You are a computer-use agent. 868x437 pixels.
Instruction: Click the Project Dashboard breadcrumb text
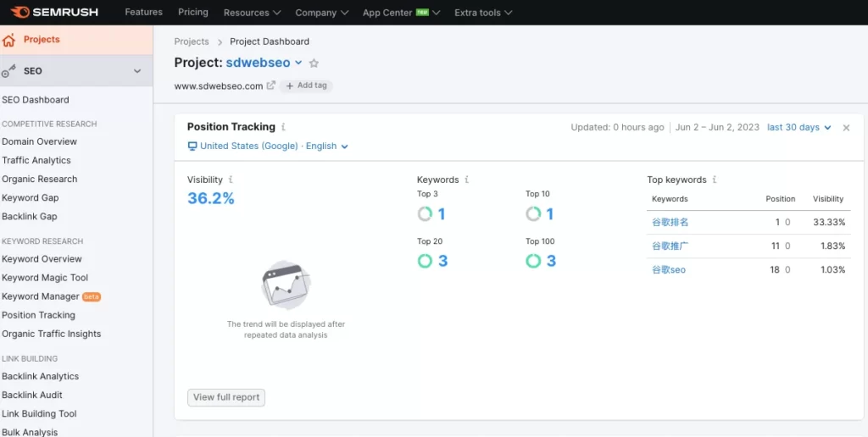(270, 41)
